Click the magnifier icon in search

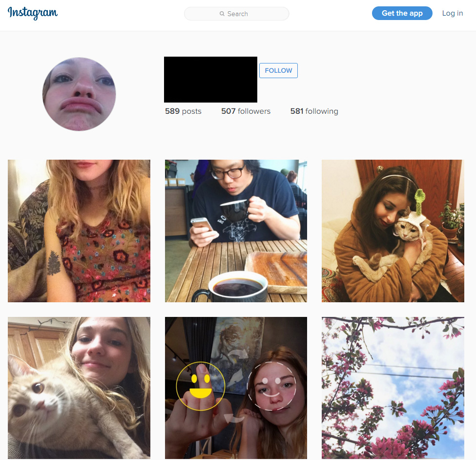pos(222,14)
